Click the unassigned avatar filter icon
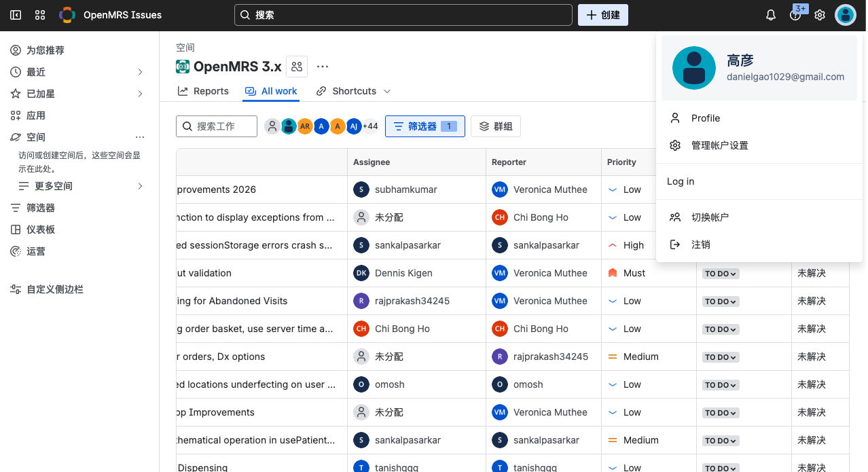 point(272,126)
